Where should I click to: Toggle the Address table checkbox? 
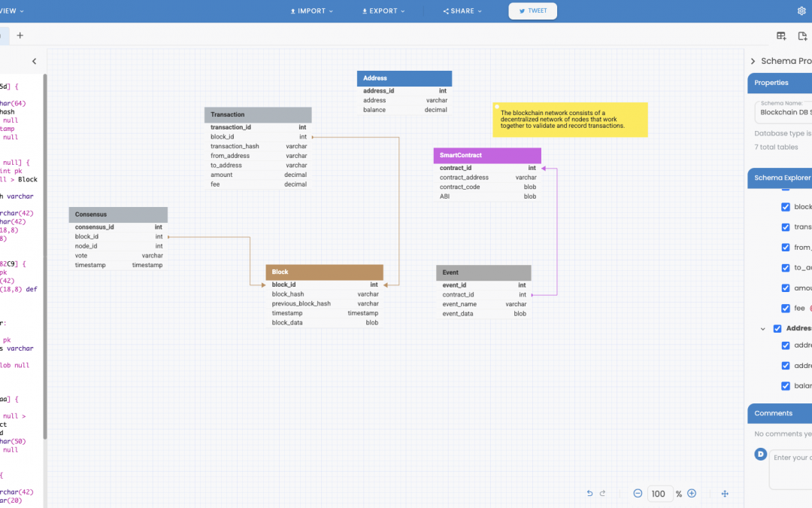pos(778,328)
